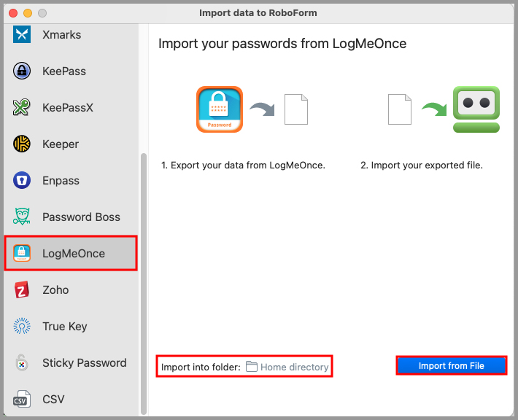Click the Xmarks icon in sidebar

(x=22, y=35)
